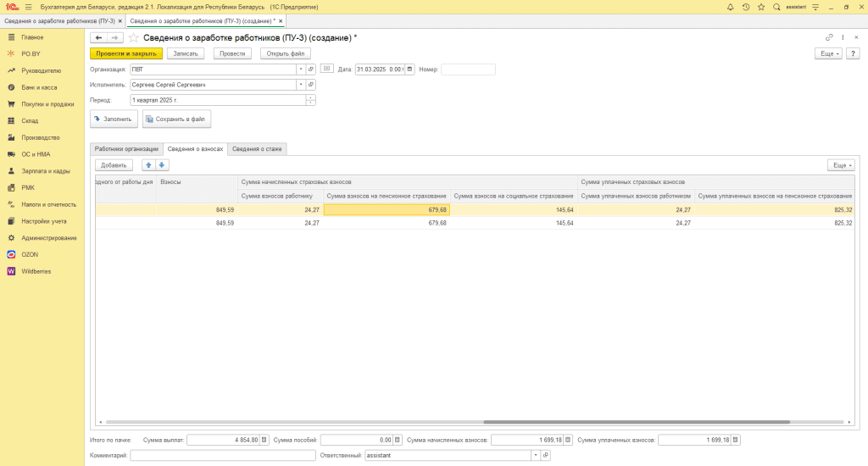Open Производство section in sidebar

click(41, 137)
